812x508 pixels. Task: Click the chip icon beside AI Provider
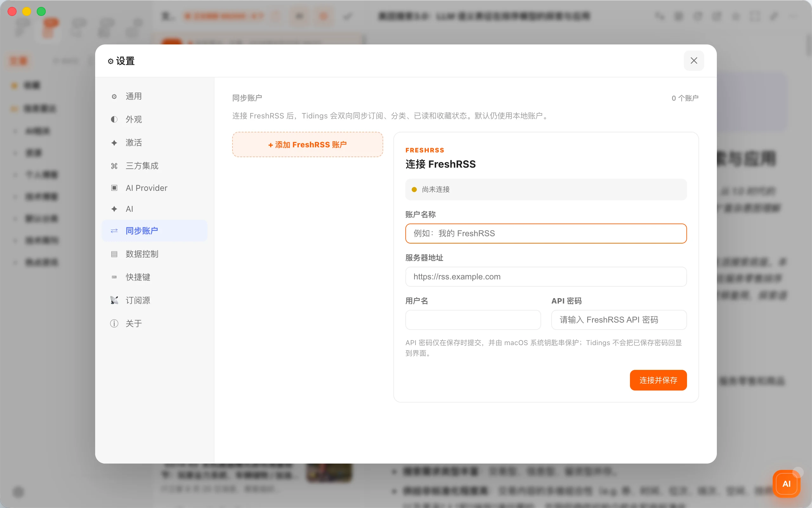[114, 188]
